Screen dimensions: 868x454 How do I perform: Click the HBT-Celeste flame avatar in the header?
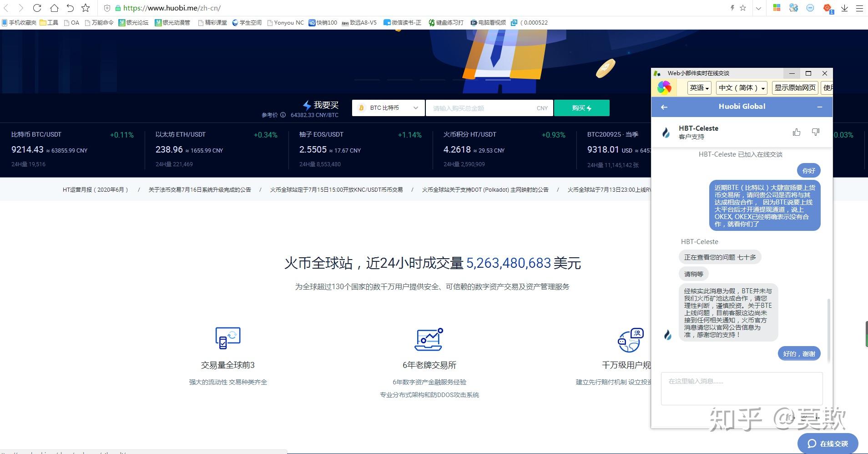pyautogui.click(x=666, y=133)
